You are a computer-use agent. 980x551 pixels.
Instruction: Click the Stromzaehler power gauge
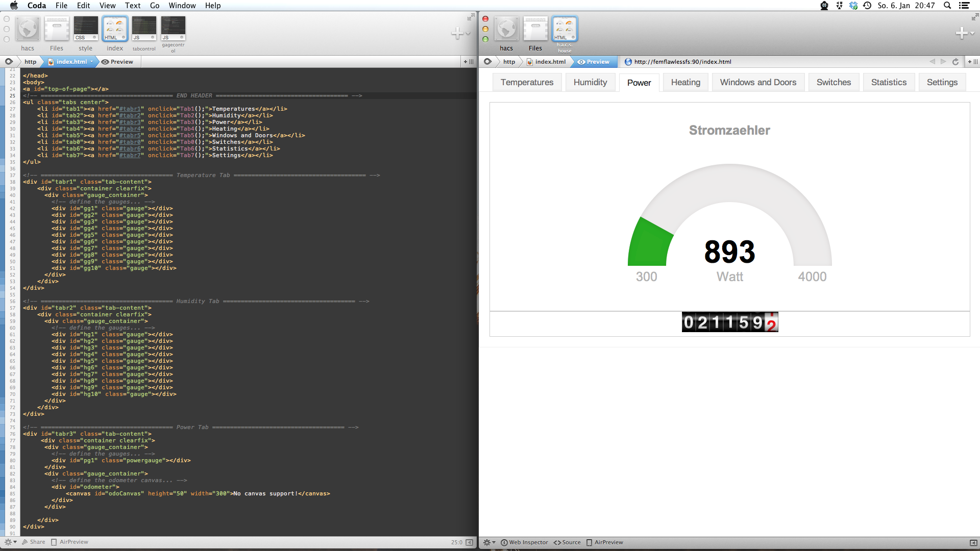click(x=729, y=215)
